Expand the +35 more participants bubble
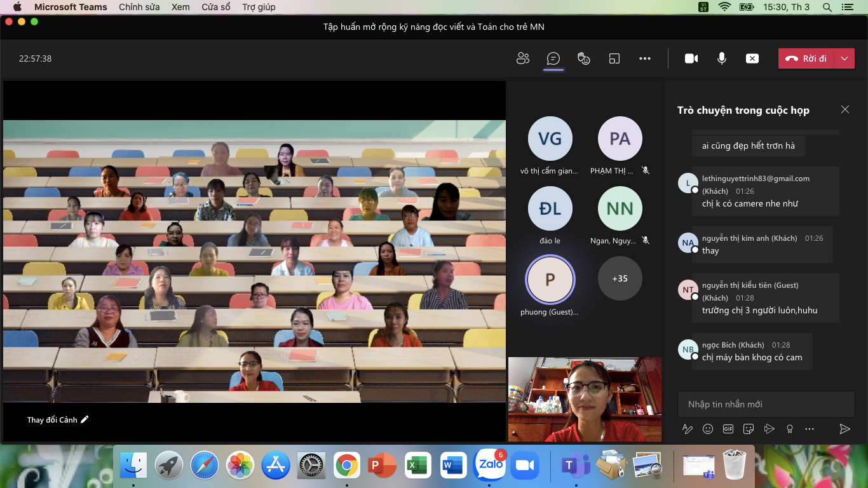This screenshot has width=868, height=488. (x=620, y=278)
